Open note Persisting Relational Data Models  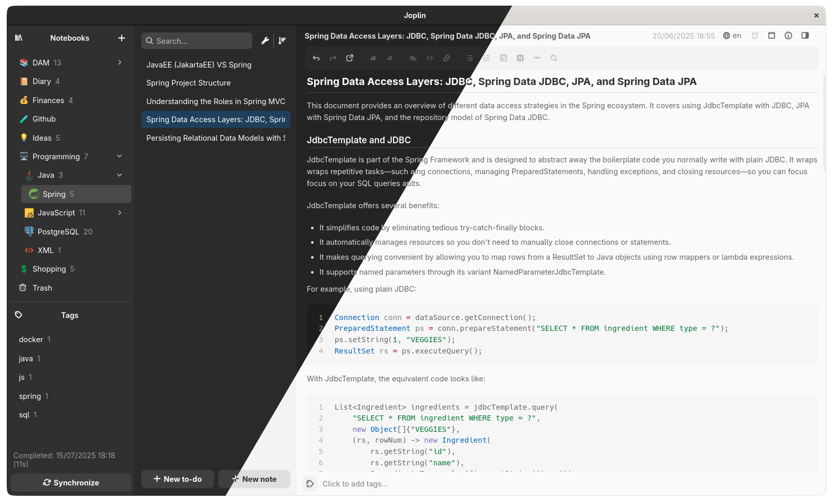(216, 138)
